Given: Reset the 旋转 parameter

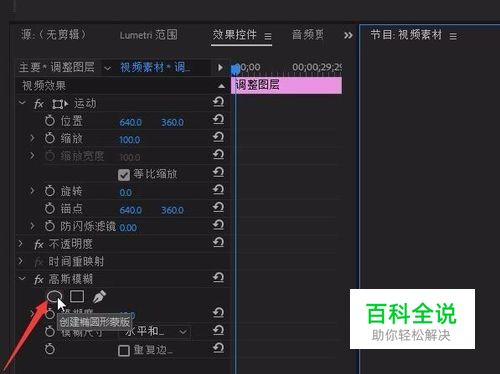Looking at the screenshot, I should coord(218,190).
